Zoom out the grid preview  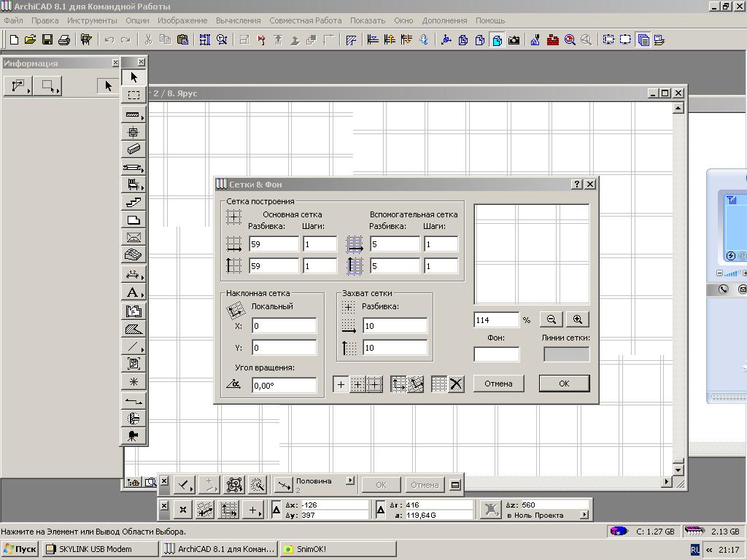coord(551,319)
